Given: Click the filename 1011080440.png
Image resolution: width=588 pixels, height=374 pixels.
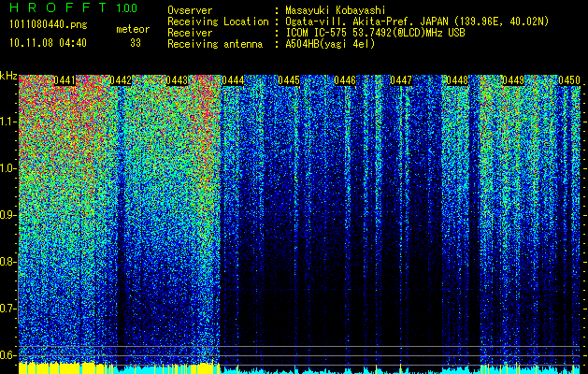Looking at the screenshot, I should tap(48, 25).
